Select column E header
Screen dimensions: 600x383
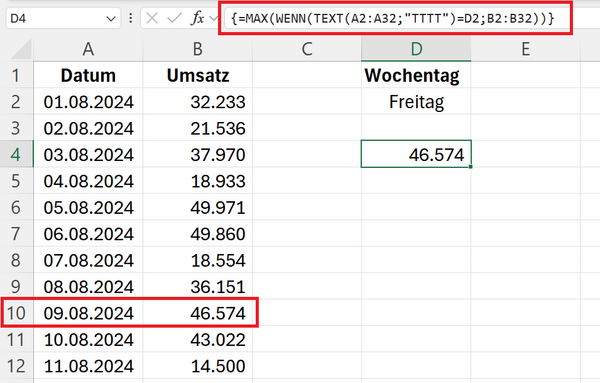tap(526, 49)
